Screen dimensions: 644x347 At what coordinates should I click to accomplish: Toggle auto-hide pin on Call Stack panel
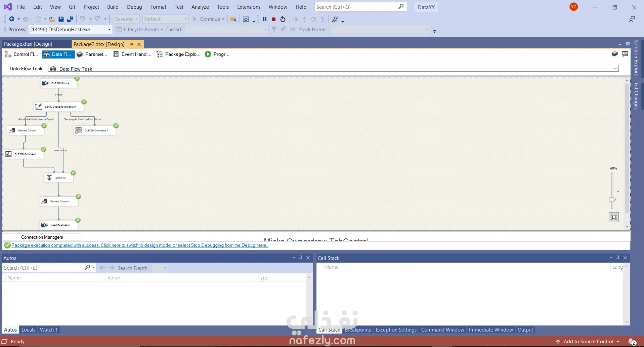tap(618, 258)
